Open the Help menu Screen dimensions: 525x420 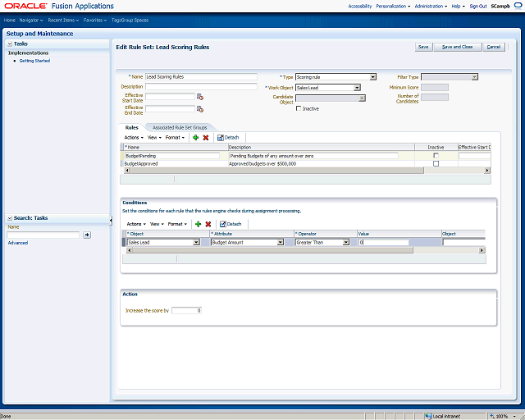click(x=458, y=6)
